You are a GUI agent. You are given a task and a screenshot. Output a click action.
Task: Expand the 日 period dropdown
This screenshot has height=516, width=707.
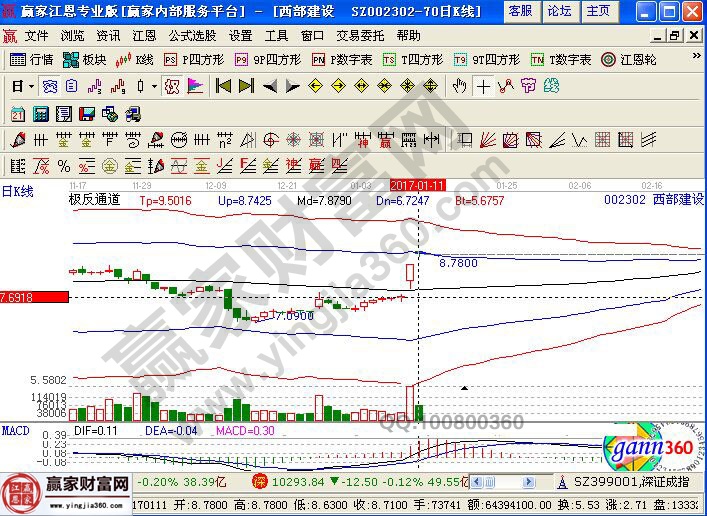[23, 86]
